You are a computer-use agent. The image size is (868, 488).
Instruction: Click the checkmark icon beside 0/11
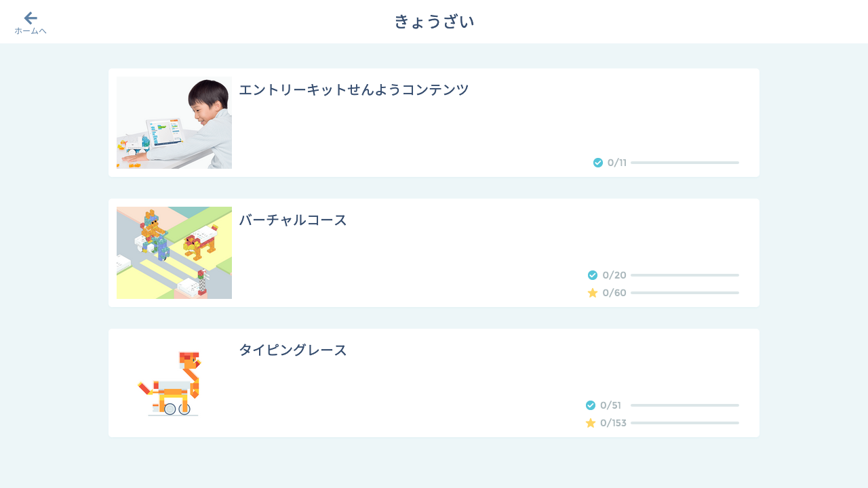click(598, 163)
